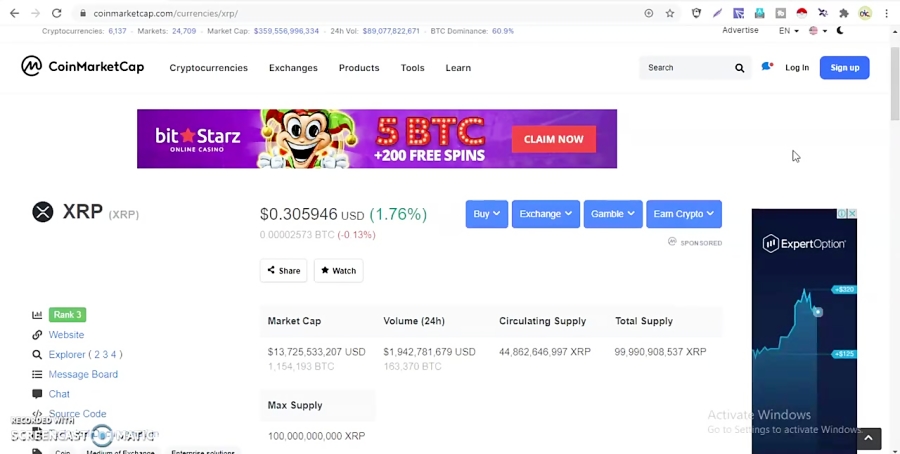
Task: Open the Source Code link
Action: (x=77, y=414)
